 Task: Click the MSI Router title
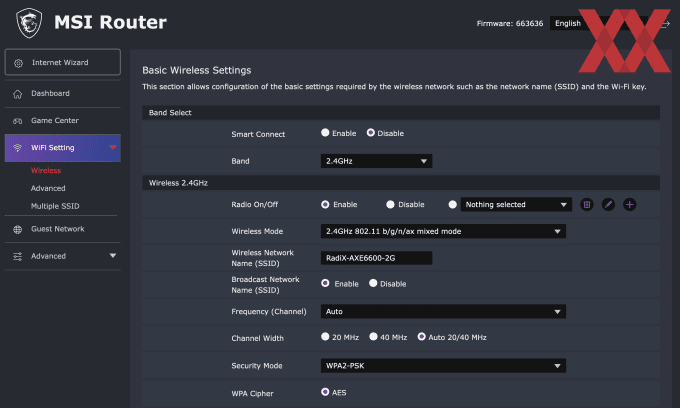tap(110, 22)
